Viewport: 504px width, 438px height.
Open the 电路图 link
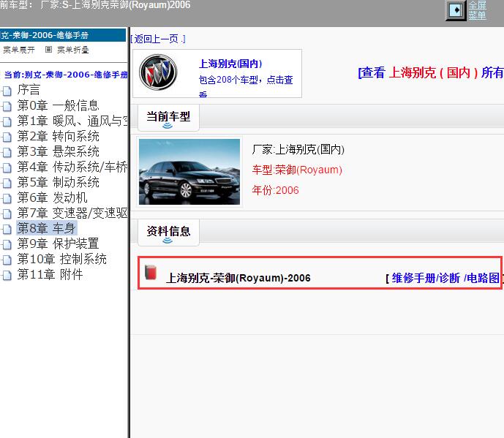click(x=483, y=278)
